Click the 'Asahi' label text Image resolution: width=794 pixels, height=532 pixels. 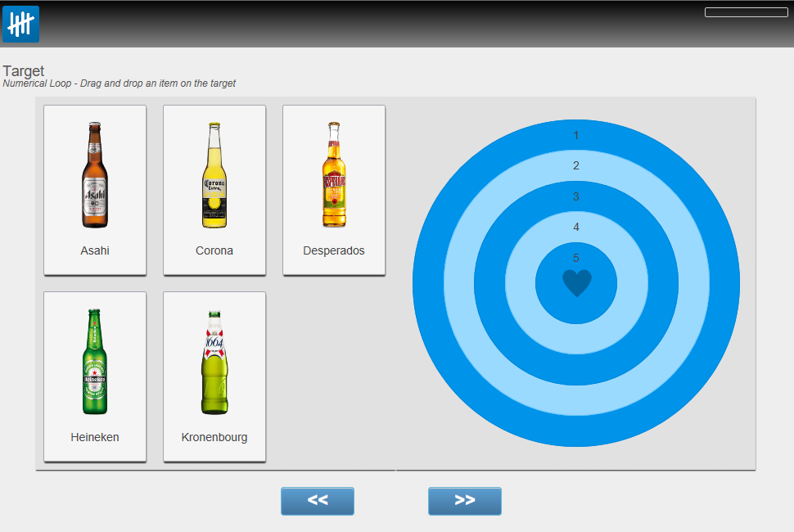coord(95,250)
